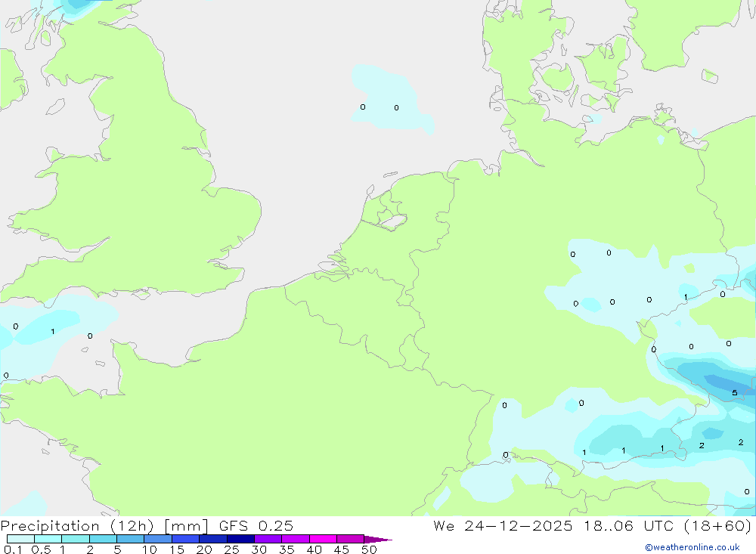Select the 1–2 mm legend color swatch
The height and width of the screenshot is (554, 756).
[x=76, y=539]
